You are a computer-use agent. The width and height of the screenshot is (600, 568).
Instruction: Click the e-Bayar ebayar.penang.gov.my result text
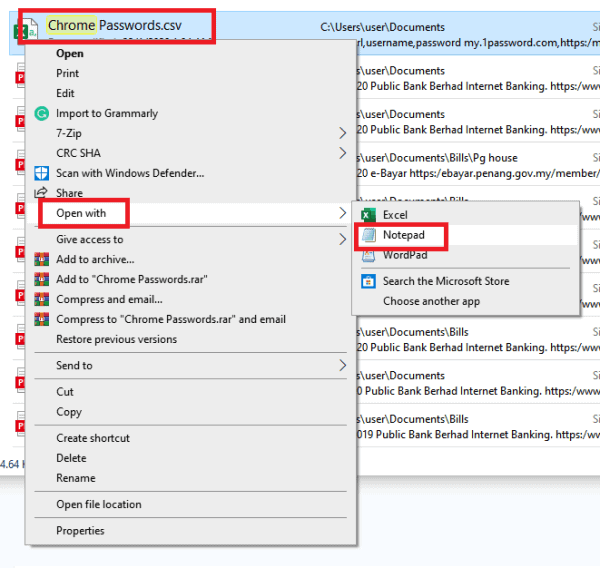click(478, 173)
